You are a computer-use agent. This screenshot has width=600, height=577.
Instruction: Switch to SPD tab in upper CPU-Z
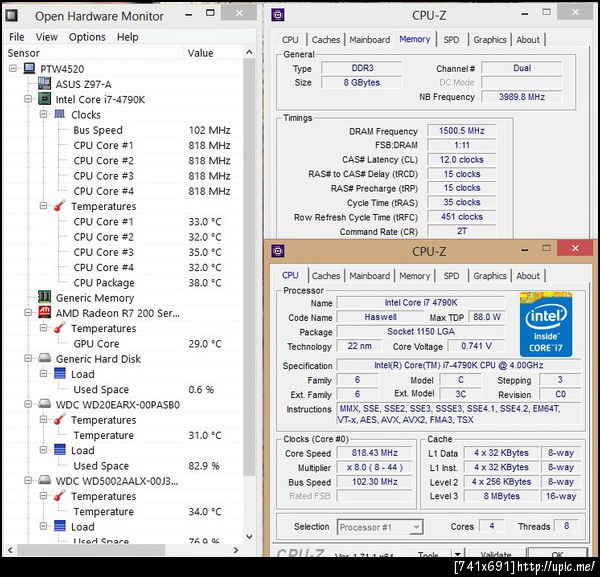coord(451,40)
